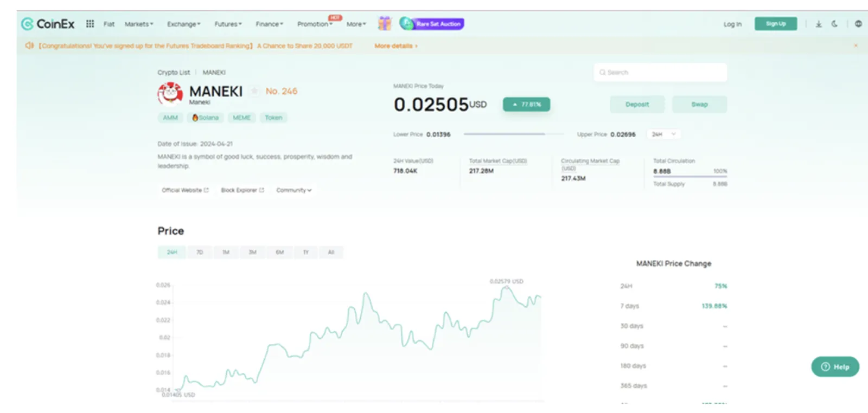Screen dimensions: 868x413
Task: Select the 1M chart tab
Action: coord(226,252)
